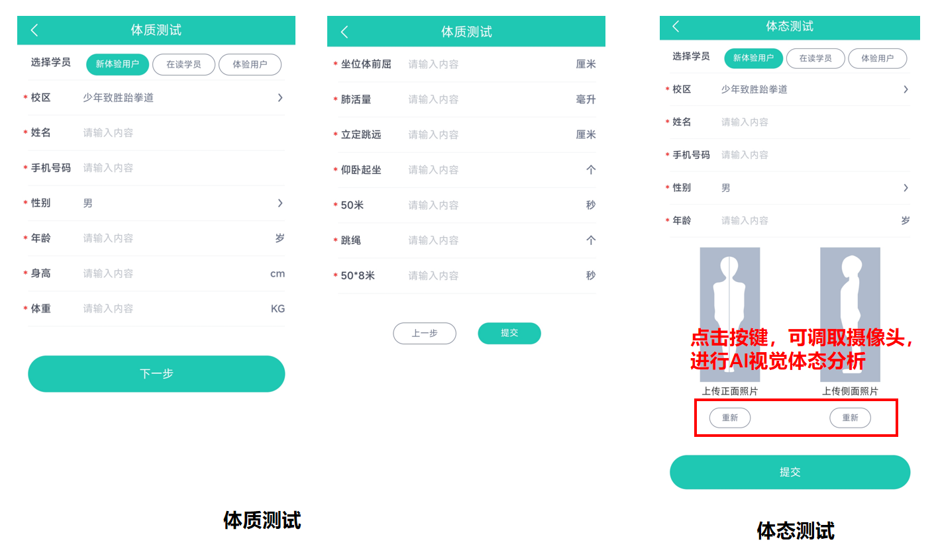Go back from the 坐位体前屈 form screen

344,32
